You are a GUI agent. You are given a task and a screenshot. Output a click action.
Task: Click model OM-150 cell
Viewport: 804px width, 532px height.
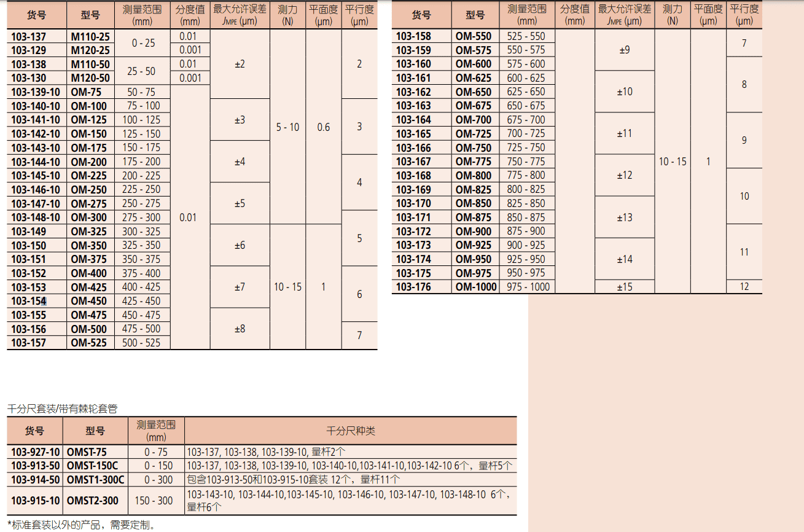coord(88,134)
